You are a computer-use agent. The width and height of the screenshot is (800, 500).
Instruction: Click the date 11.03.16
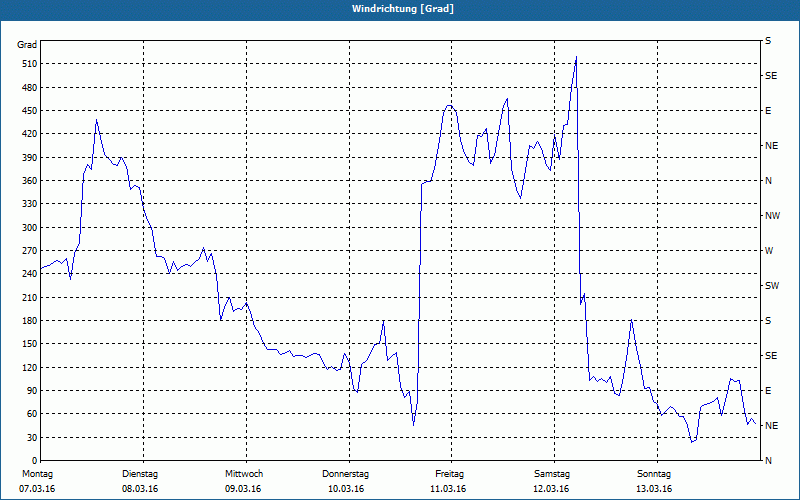point(448,489)
